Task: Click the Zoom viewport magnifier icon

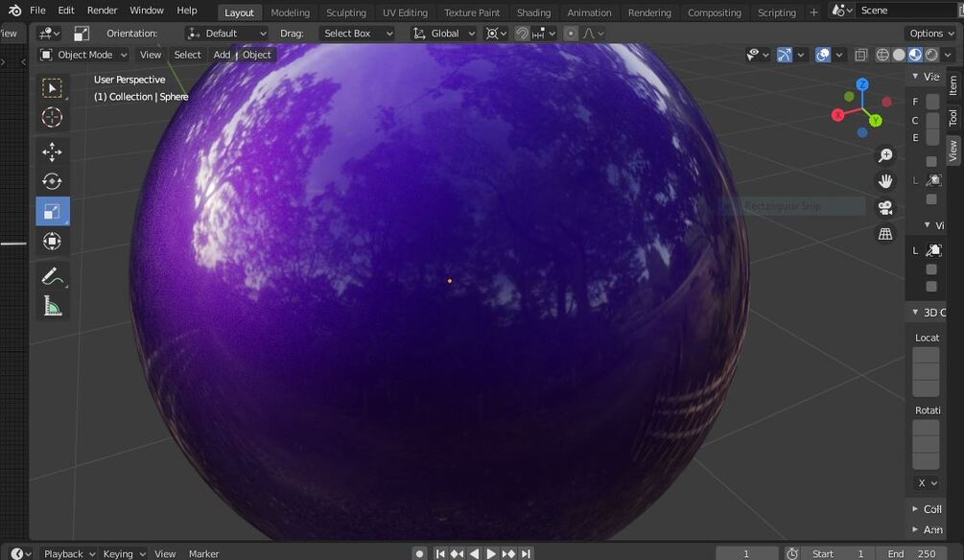Action: coord(885,155)
